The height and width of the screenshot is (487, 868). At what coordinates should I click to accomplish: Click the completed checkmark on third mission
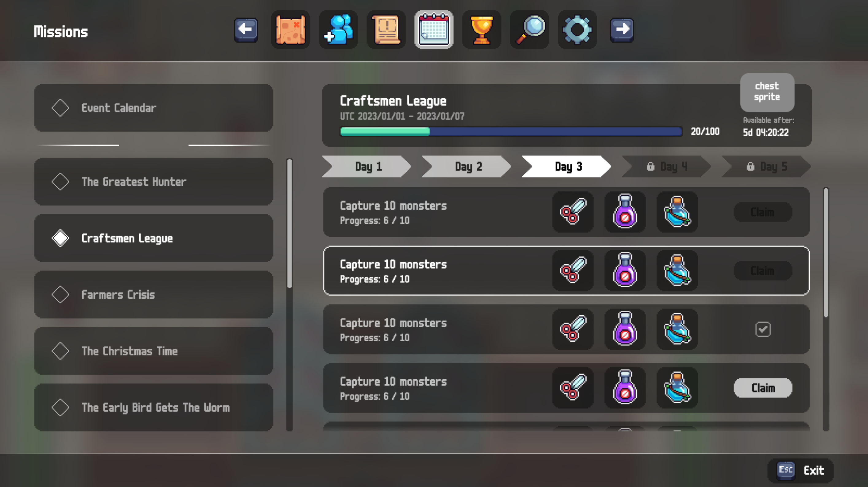tap(763, 329)
